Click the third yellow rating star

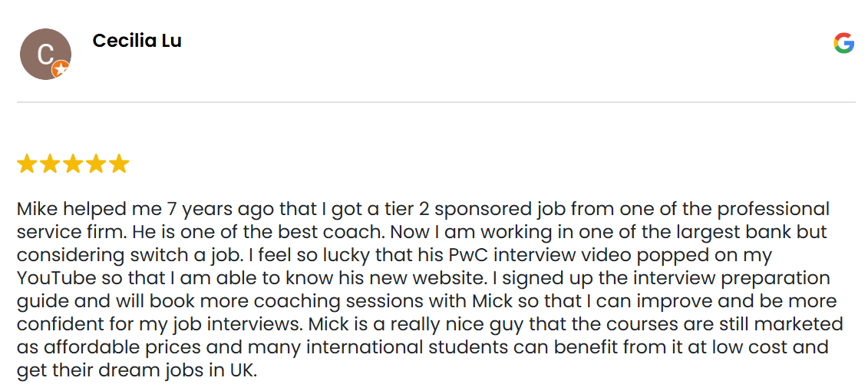click(73, 164)
